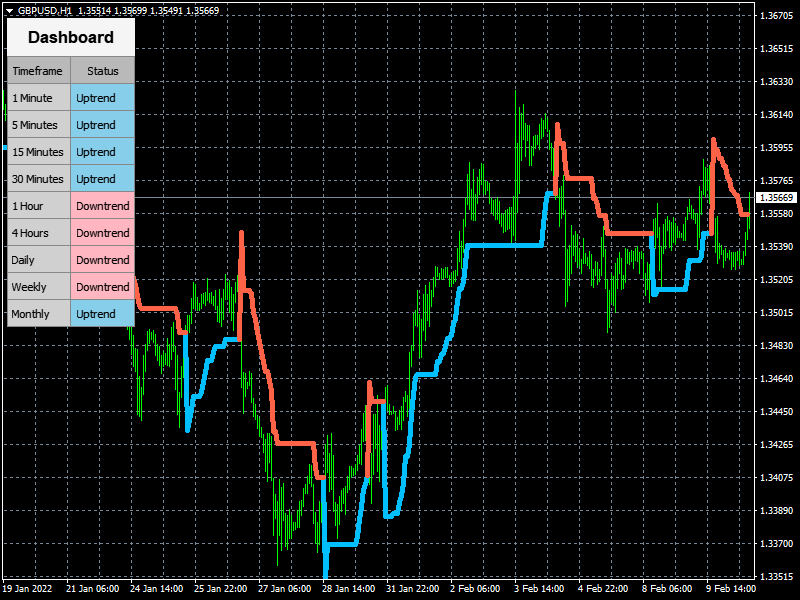The height and width of the screenshot is (600, 800).
Task: Click the Downtrend status for Weekly
Action: tap(103, 287)
